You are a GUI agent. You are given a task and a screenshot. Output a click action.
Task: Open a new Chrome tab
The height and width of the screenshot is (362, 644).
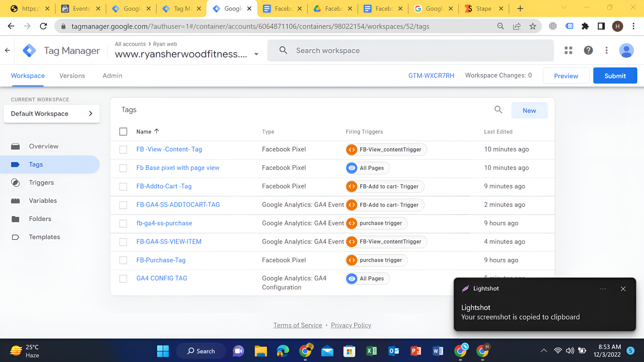coord(520,8)
